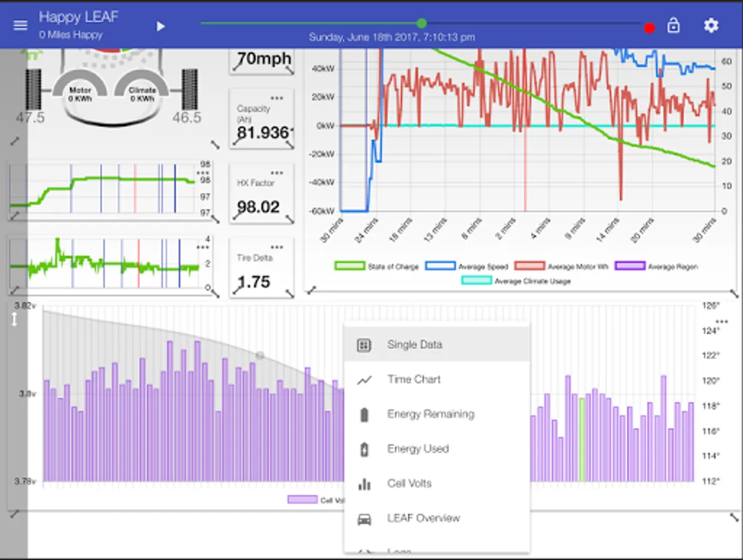Toggle Average Speed legend series
The width and height of the screenshot is (743, 560).
pos(466,266)
